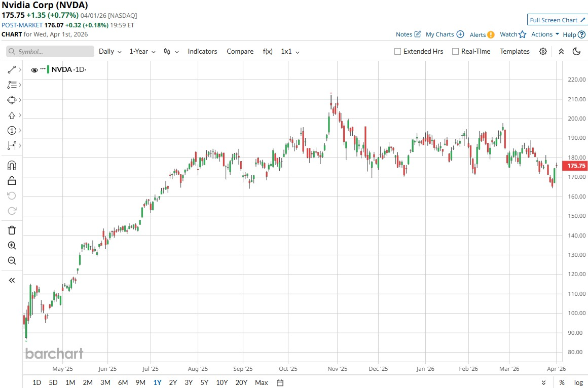
Task: Toggle percent scale button
Action: pyautogui.click(x=562, y=382)
